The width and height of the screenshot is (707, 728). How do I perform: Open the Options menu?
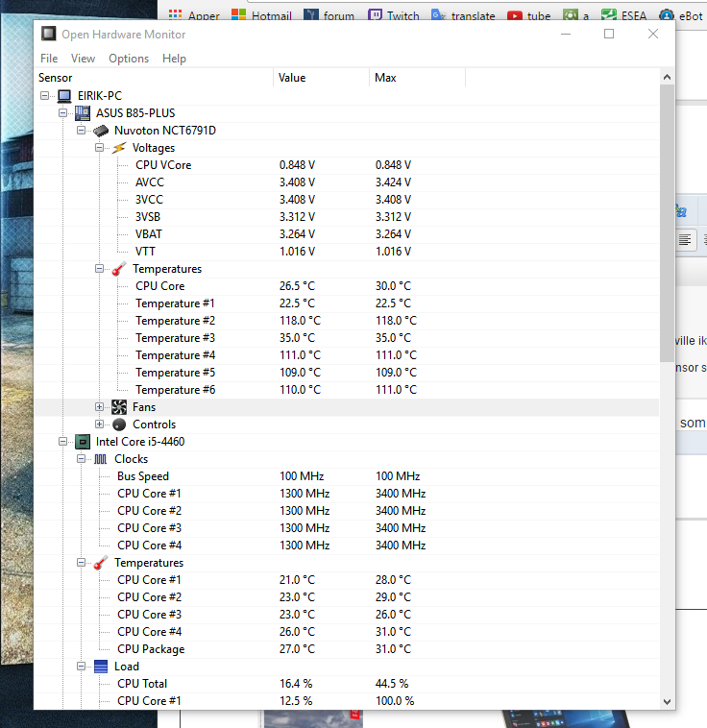click(129, 59)
